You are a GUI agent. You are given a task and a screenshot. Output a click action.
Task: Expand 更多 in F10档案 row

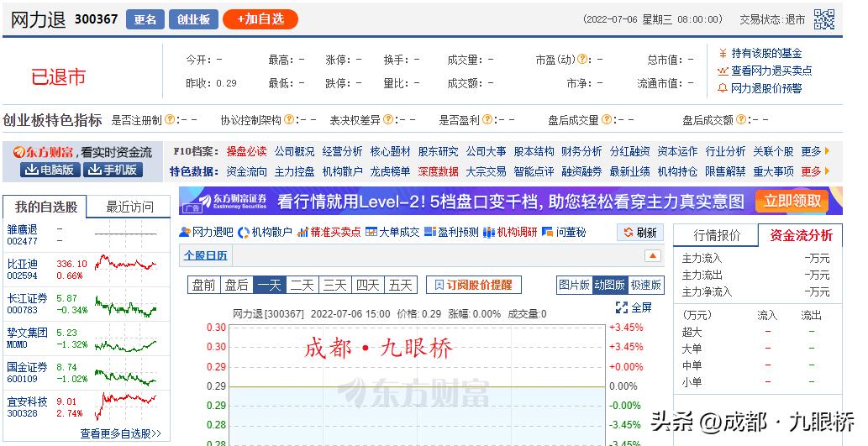tap(815, 152)
